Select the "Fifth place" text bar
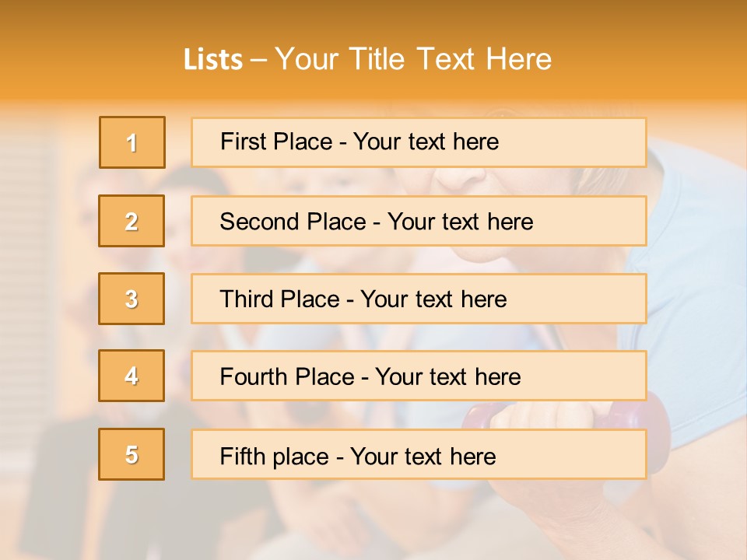 point(419,454)
